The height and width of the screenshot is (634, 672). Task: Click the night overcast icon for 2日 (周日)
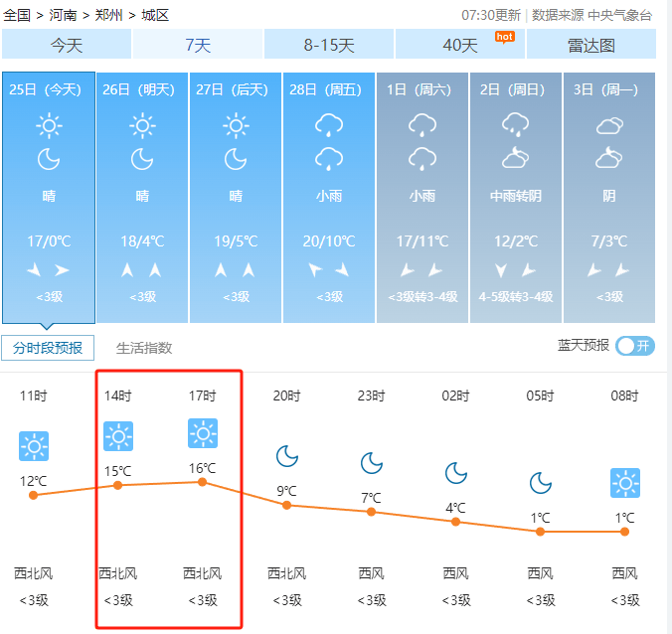click(x=516, y=158)
